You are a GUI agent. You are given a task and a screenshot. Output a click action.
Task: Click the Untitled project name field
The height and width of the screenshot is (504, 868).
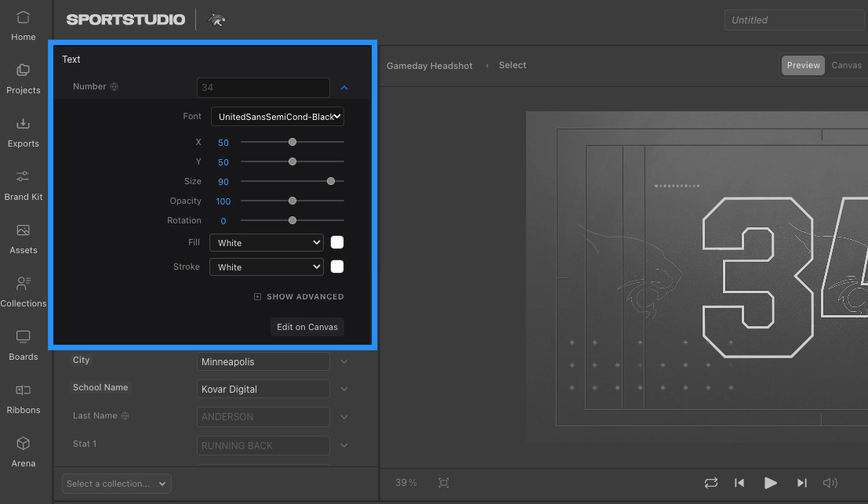(x=796, y=20)
